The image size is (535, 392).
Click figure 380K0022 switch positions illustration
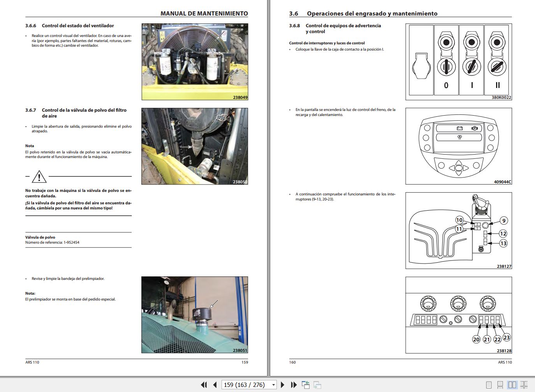pyautogui.click(x=459, y=62)
